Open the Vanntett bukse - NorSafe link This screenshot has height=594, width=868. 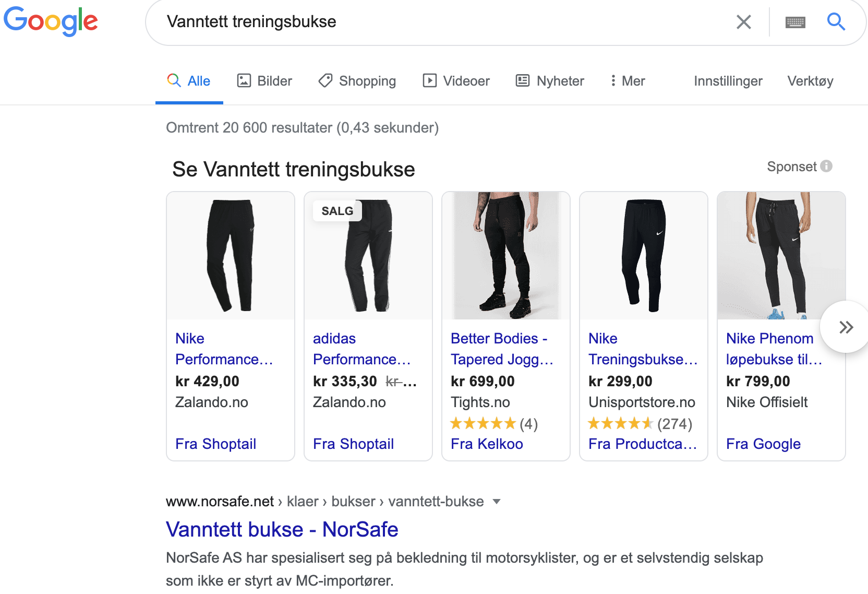(282, 529)
